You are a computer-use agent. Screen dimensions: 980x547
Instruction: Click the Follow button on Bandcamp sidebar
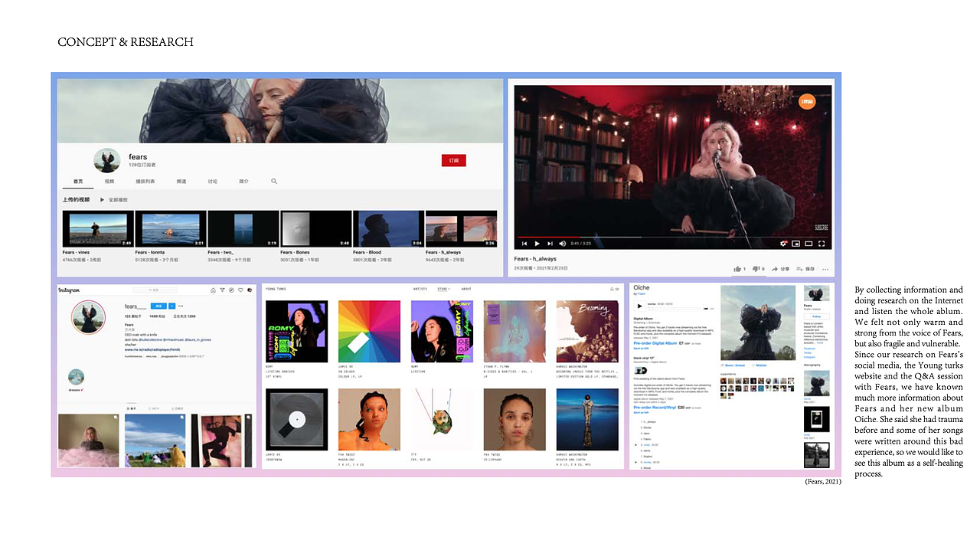click(816, 316)
